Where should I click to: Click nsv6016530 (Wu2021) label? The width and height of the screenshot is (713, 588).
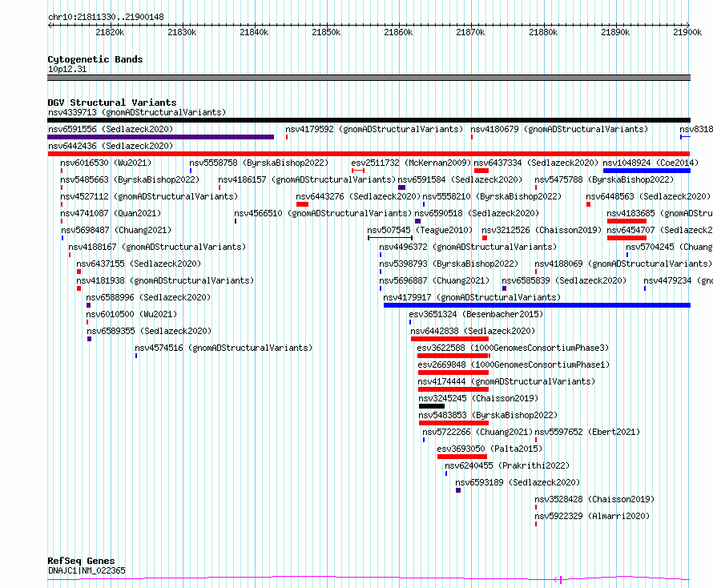click(x=106, y=163)
